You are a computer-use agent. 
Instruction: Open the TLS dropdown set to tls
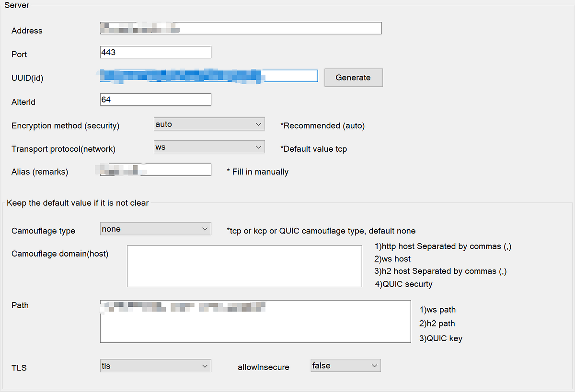tap(156, 366)
